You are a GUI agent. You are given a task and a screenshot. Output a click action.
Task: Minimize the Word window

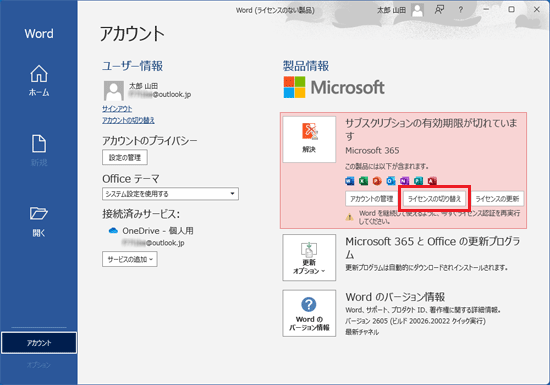pyautogui.click(x=486, y=9)
